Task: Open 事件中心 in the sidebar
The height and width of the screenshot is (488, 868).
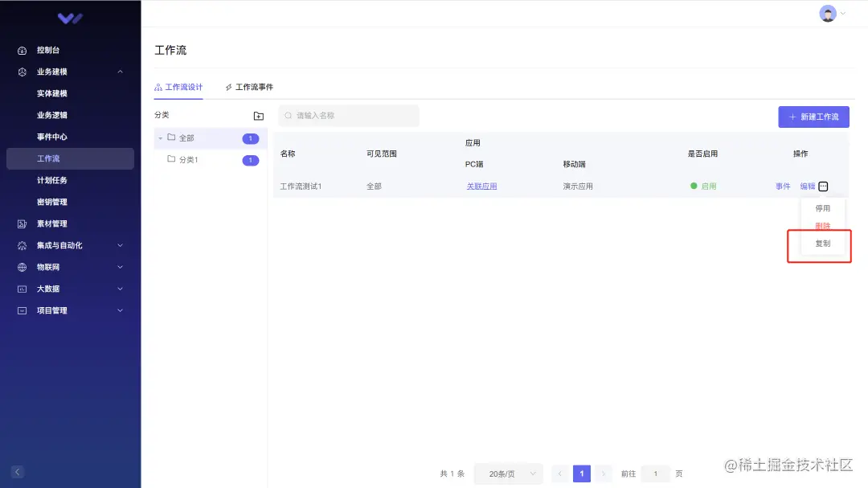Action: [x=52, y=137]
